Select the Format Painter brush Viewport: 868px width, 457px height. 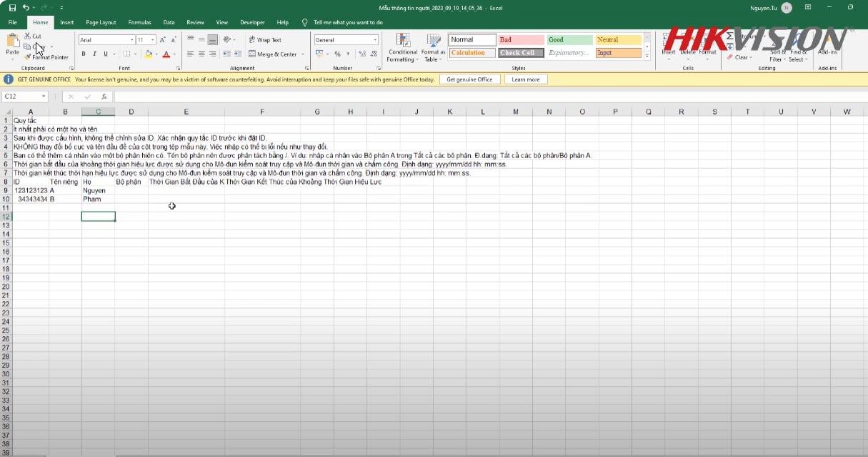click(28, 57)
